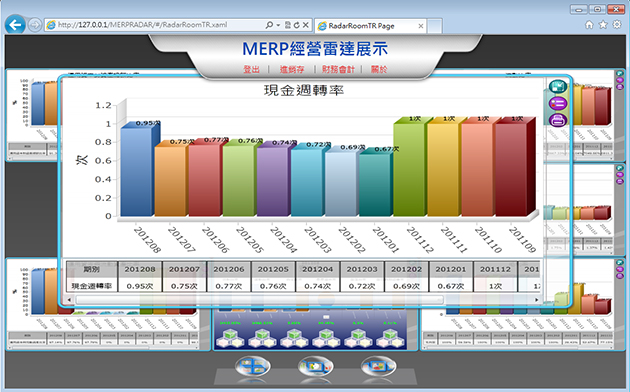Click the MERP經營雷達展示 header title

pos(315,49)
